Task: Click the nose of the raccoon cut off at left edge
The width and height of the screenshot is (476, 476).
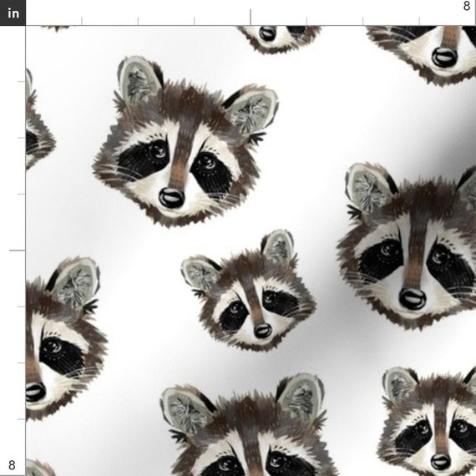Action: [x=35, y=392]
